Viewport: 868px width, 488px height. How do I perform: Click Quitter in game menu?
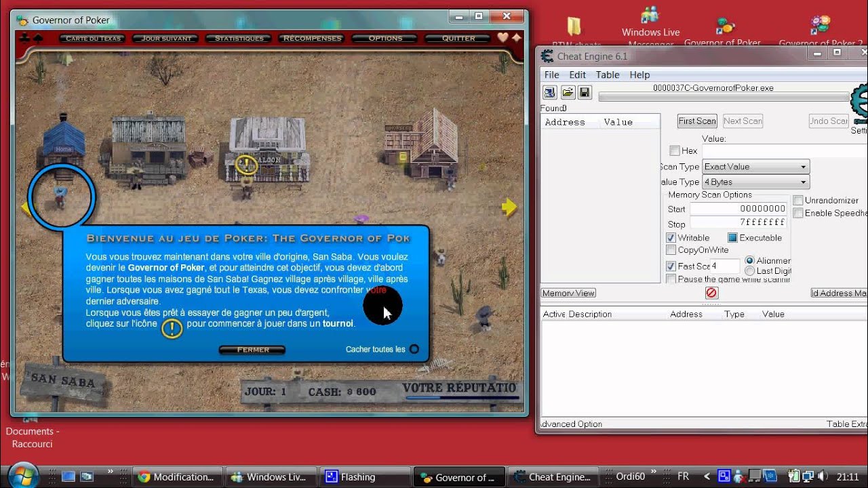(x=458, y=39)
